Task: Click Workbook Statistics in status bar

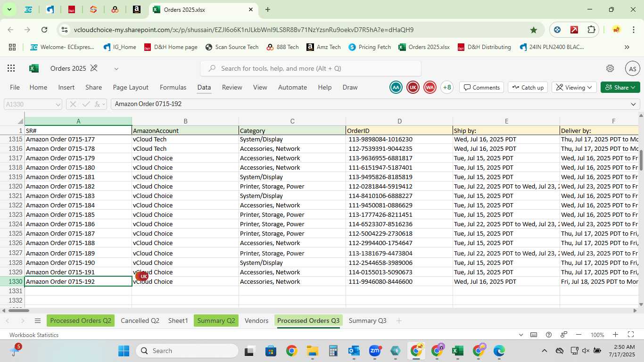Action: coord(34,335)
